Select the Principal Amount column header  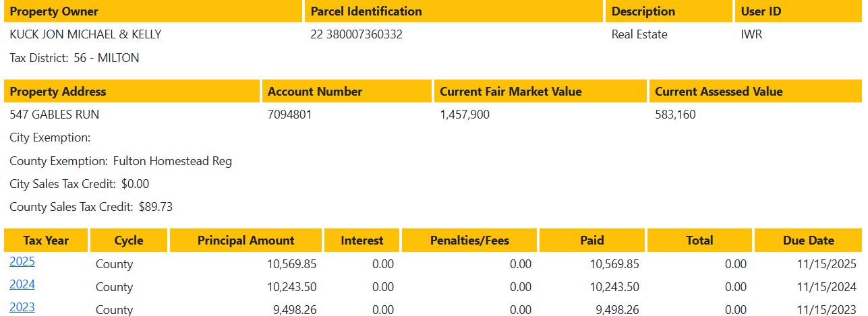(x=245, y=241)
